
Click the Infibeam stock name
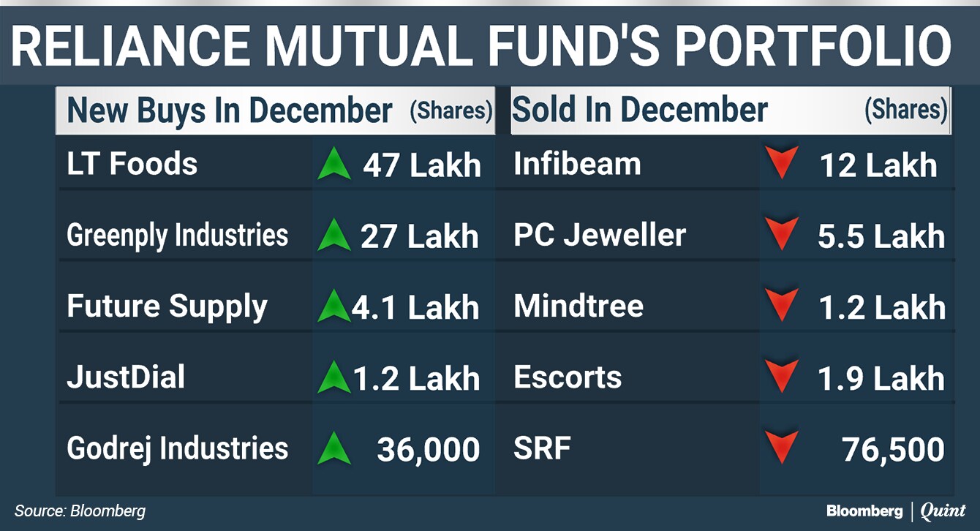pos(577,164)
